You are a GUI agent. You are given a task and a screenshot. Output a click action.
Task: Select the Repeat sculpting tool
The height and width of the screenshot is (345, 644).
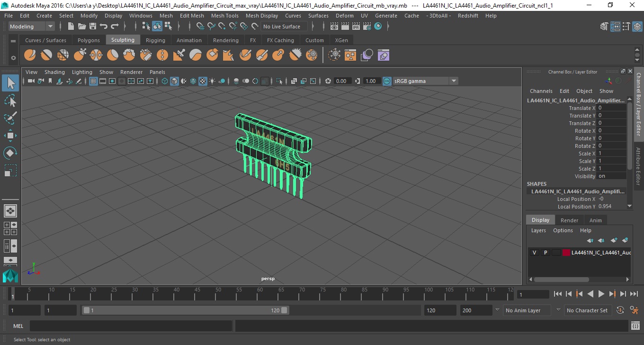[x=162, y=55]
